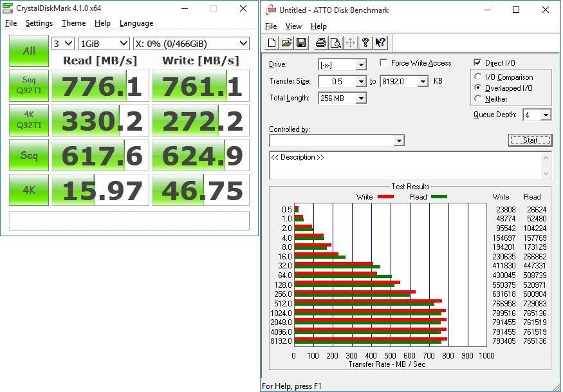563x392 pixels.
Task: Open CrystalDiskMark Settings menu
Action: (x=39, y=23)
